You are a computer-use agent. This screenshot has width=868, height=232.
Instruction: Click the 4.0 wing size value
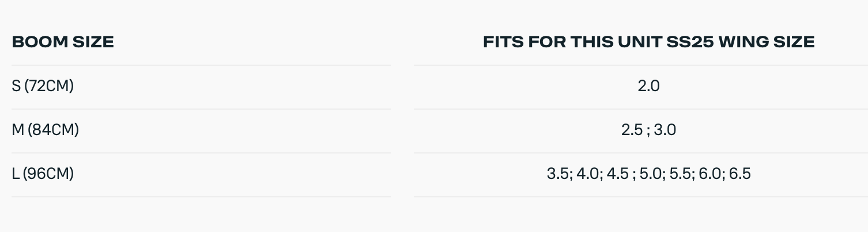587,174
